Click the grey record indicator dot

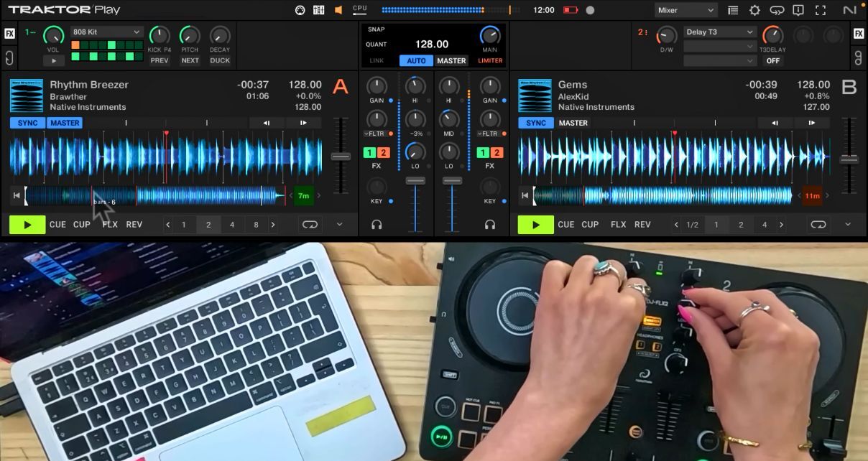pyautogui.click(x=590, y=10)
